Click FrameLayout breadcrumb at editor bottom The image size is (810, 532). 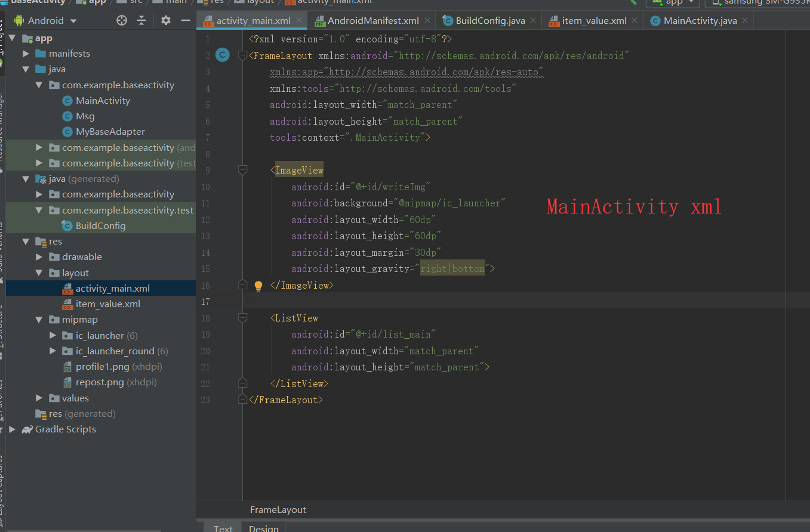point(278,510)
